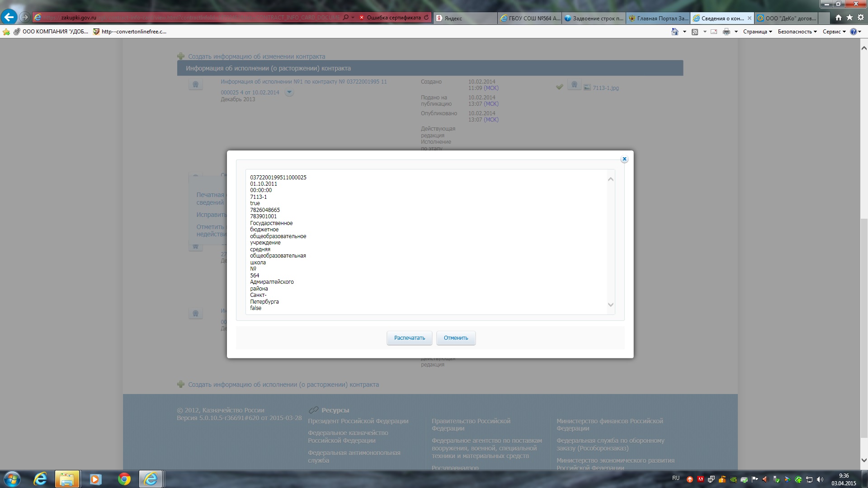This screenshot has width=868, height=488.
Task: Close the popup dialog with the X icon
Action: click(624, 159)
